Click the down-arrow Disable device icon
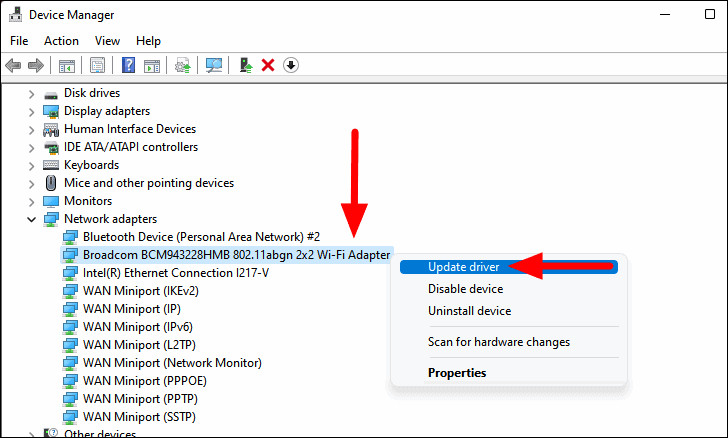Screen dimensions: 728x438 pyautogui.click(x=291, y=65)
